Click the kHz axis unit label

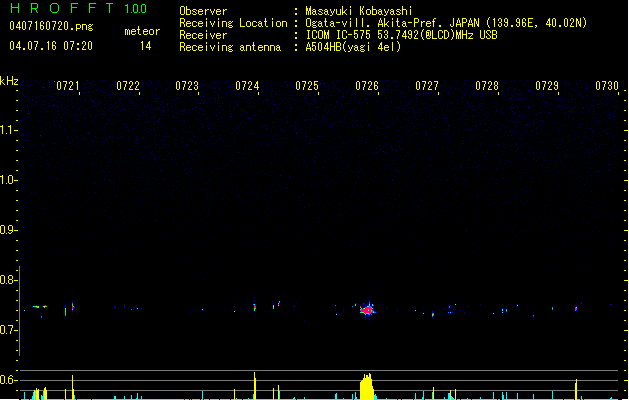[9, 81]
